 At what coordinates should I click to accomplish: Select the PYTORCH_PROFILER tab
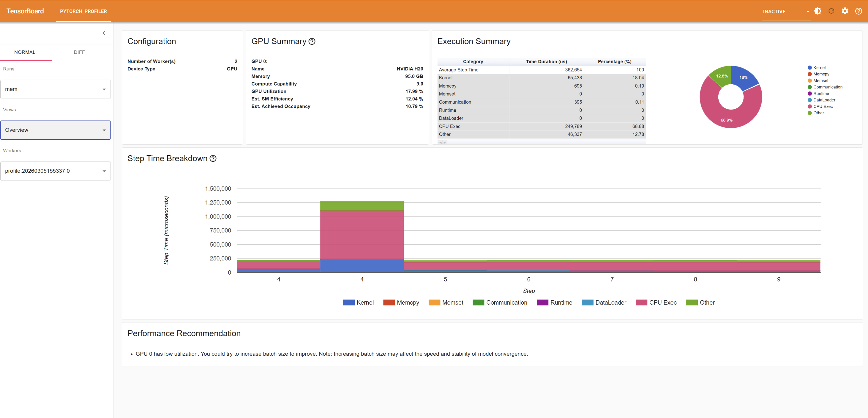(83, 12)
